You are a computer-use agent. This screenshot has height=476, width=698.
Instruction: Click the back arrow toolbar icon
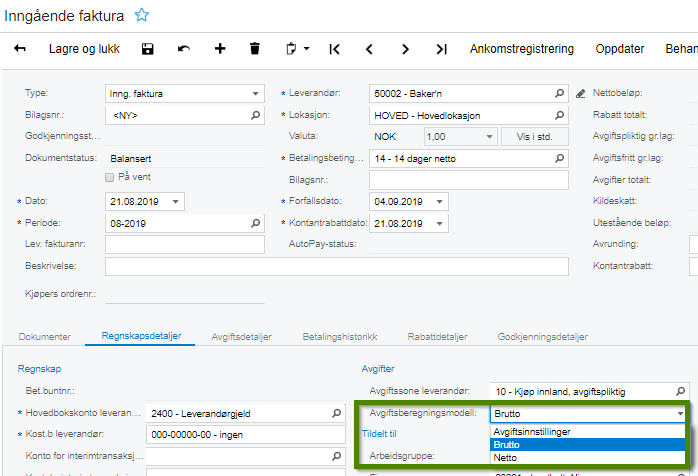[20, 48]
